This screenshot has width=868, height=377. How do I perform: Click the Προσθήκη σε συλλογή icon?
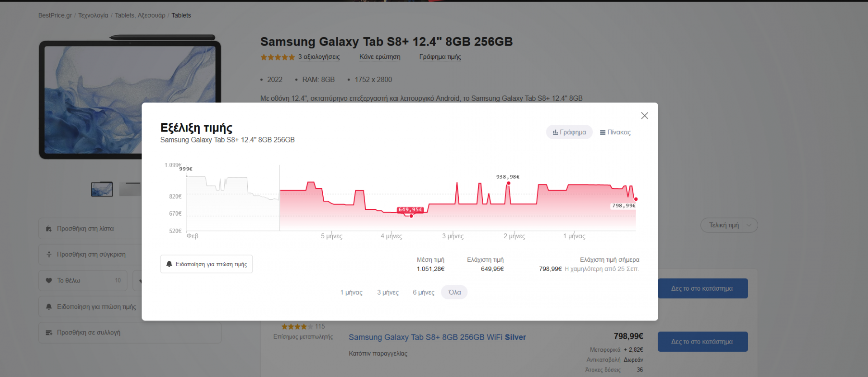[49, 333]
